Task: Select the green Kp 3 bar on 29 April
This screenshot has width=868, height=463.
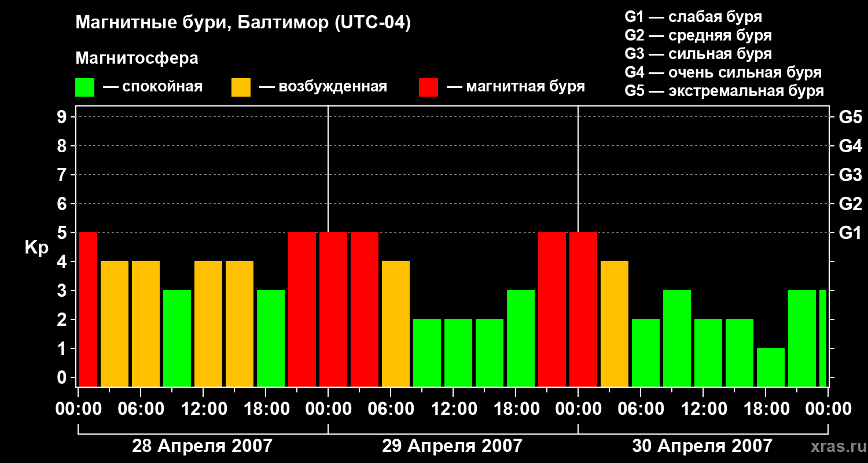Action: click(x=521, y=338)
